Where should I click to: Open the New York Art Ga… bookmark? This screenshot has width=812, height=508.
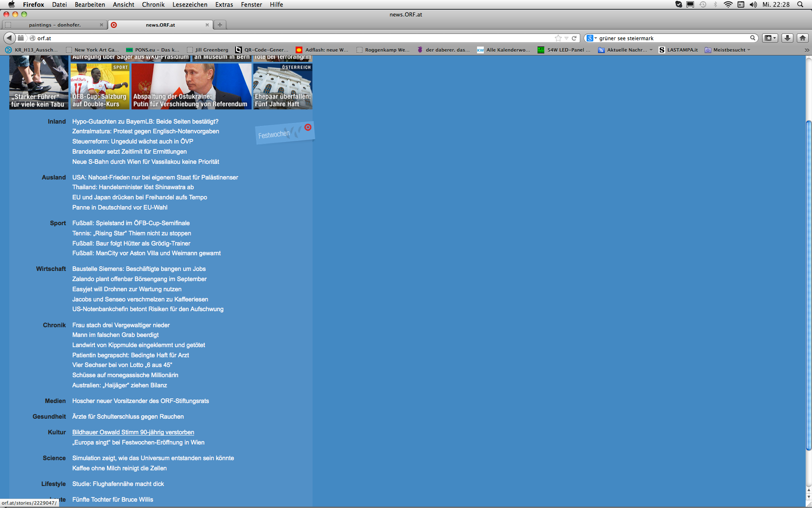coord(92,50)
